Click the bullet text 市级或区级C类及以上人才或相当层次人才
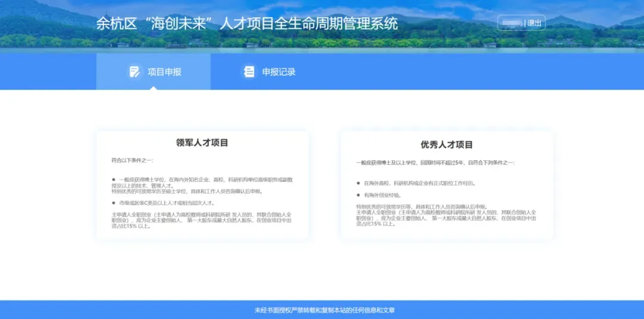The image size is (644, 319). [x=167, y=203]
